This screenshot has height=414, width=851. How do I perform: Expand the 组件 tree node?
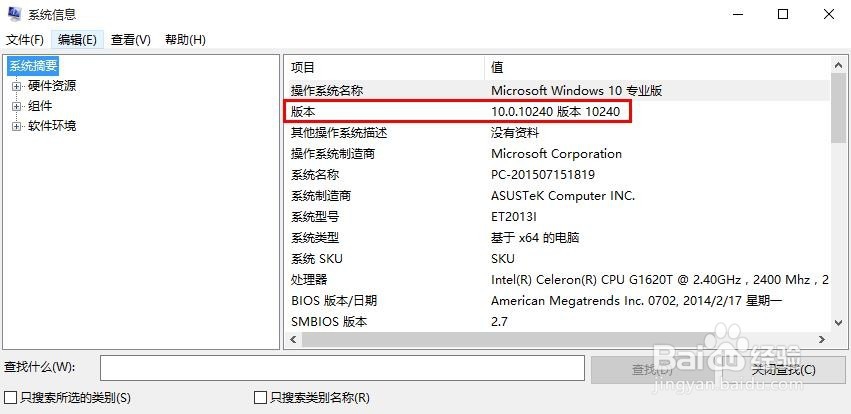point(16,106)
